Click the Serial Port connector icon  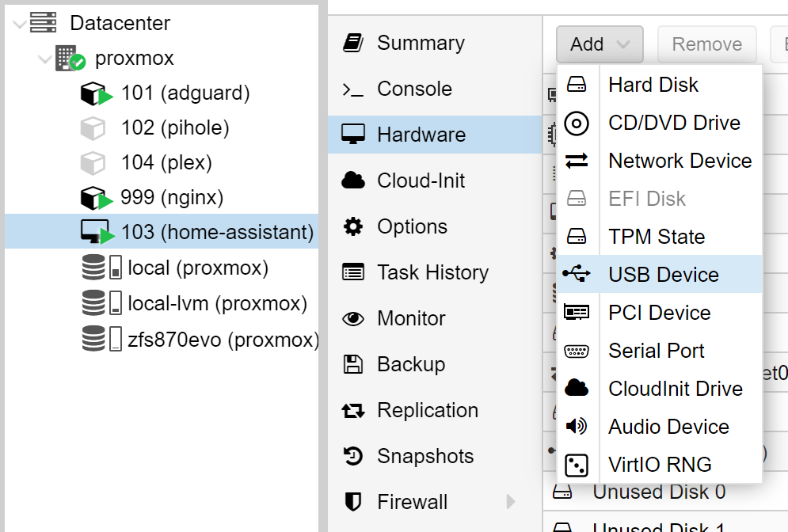tap(577, 351)
